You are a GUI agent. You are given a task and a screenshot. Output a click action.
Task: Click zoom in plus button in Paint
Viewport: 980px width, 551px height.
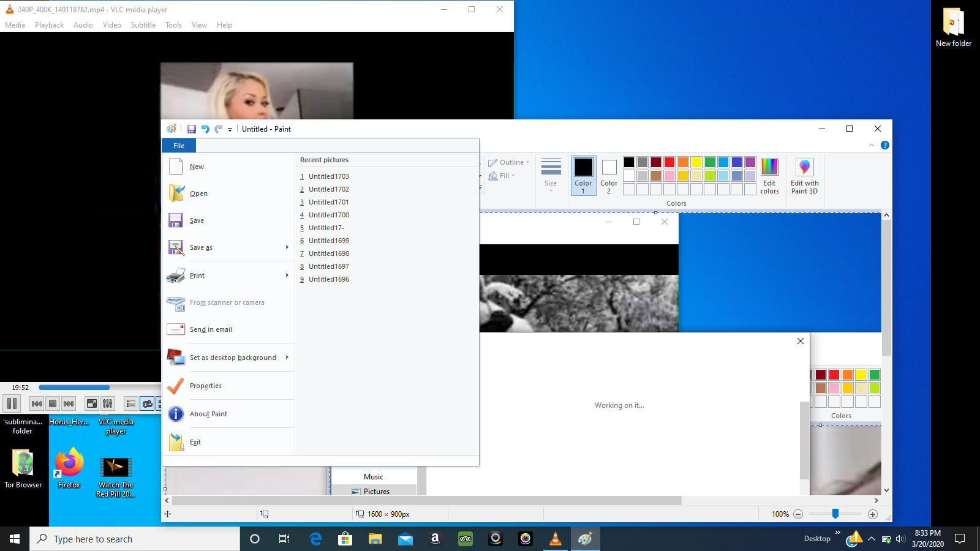(873, 514)
